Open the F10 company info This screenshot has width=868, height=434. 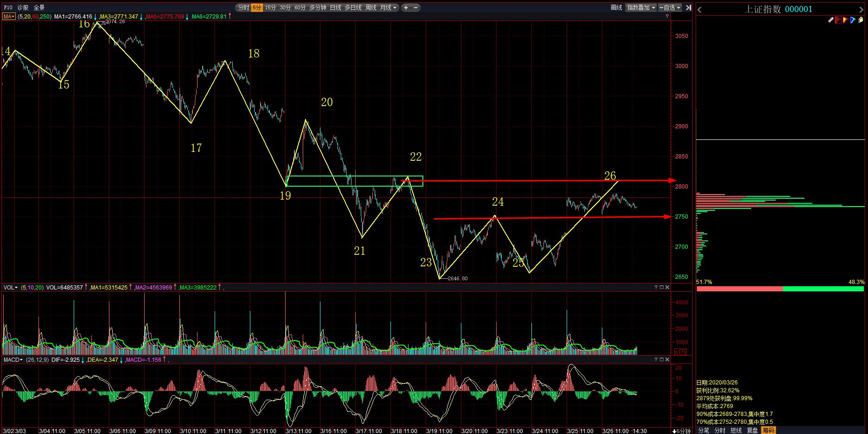(x=8, y=7)
